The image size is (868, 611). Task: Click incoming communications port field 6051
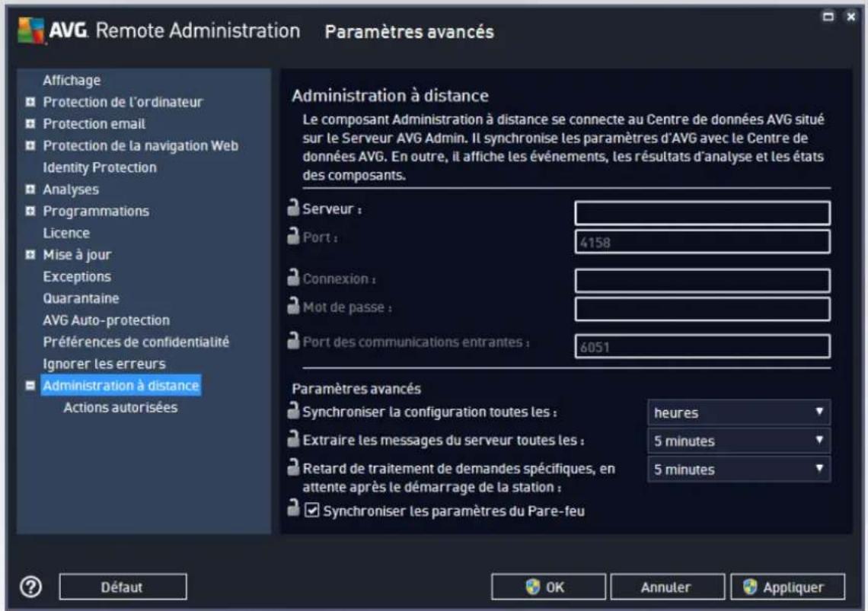click(x=703, y=346)
